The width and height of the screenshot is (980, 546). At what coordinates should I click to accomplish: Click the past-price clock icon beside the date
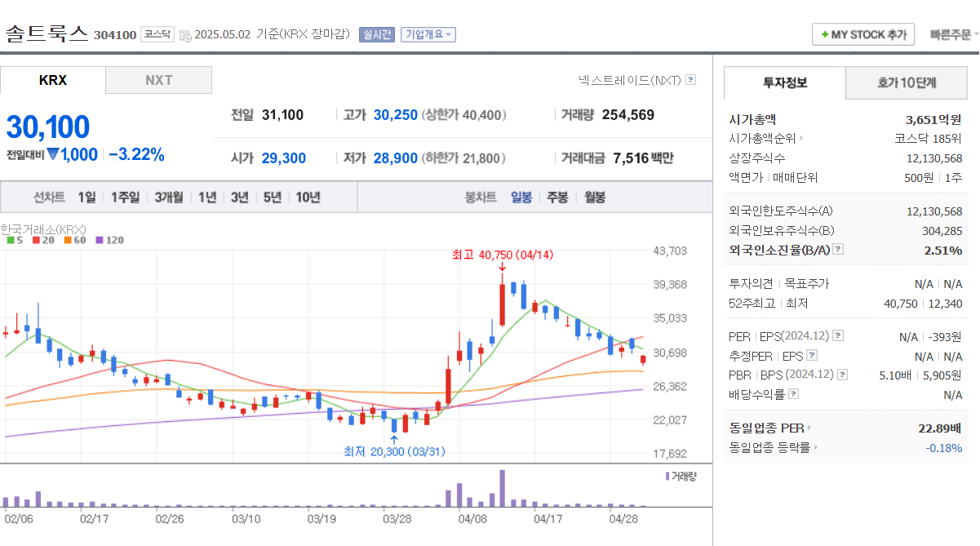point(184,34)
